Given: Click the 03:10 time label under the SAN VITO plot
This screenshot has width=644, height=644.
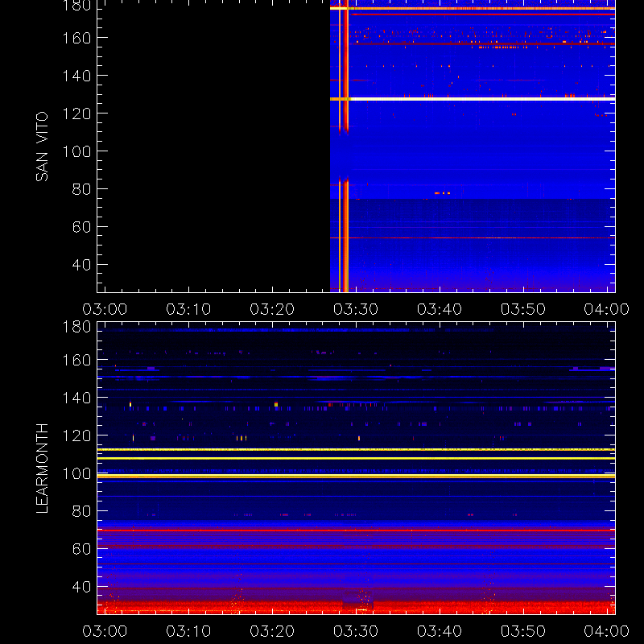Looking at the screenshot, I should (188, 309).
